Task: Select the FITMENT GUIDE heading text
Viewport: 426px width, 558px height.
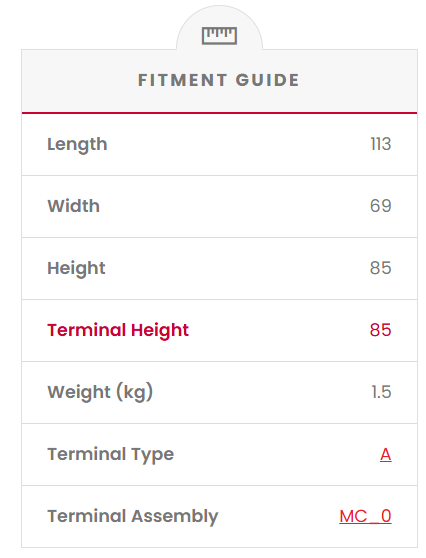Action: pyautogui.click(x=219, y=80)
